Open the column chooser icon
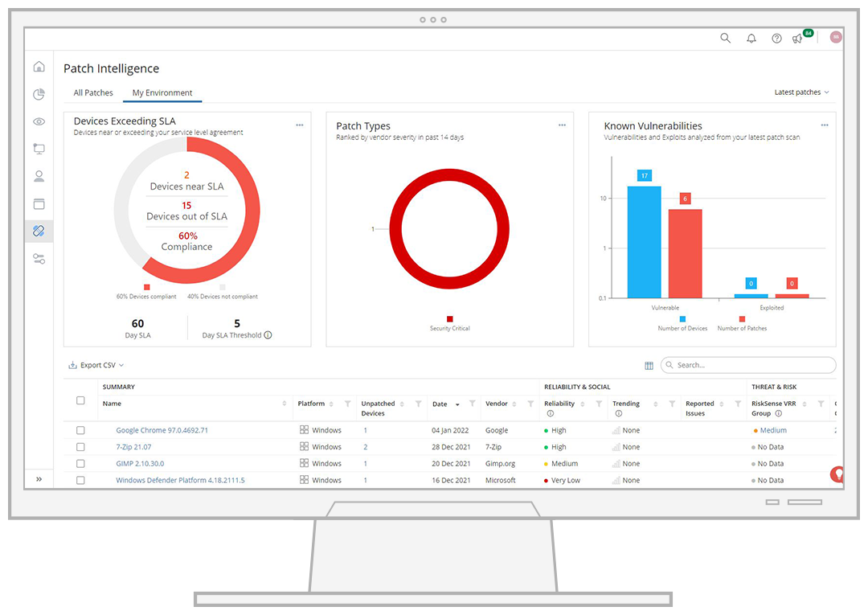Viewport: 868px width, 615px height. point(649,365)
